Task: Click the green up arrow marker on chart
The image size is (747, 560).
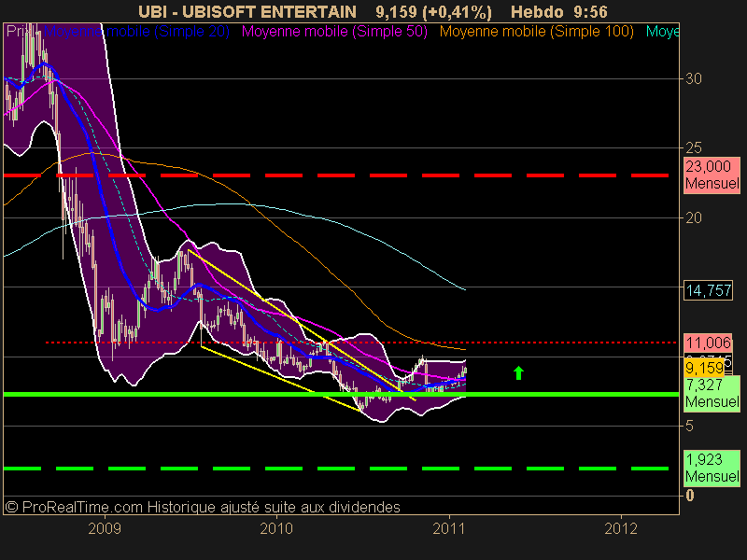Action: pyautogui.click(x=519, y=372)
